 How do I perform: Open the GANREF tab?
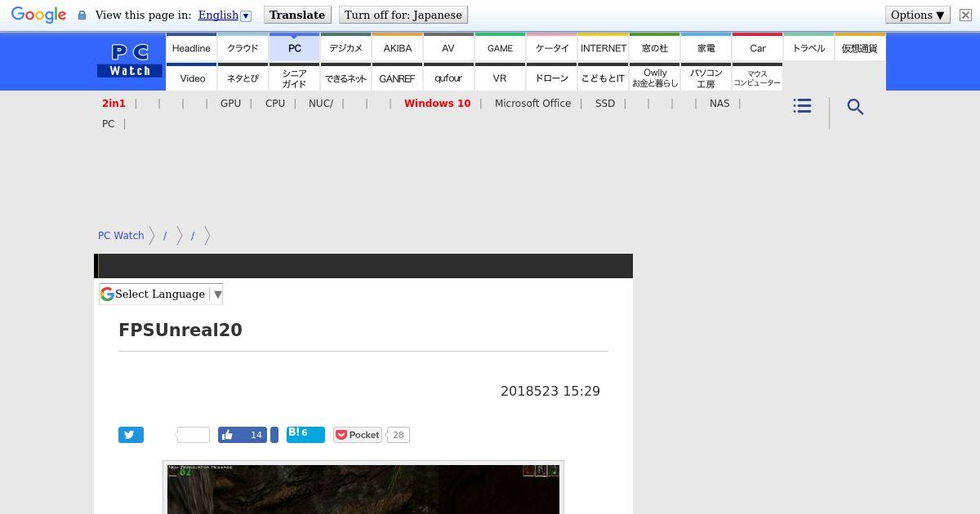click(x=397, y=78)
